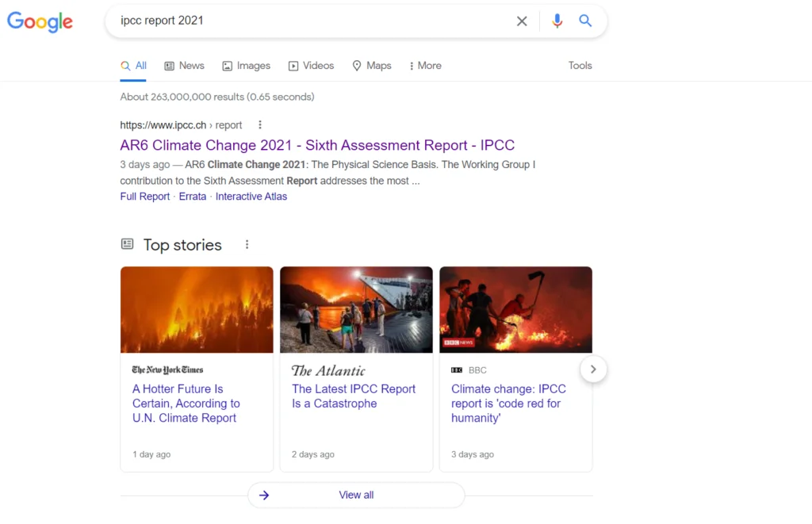This screenshot has height=524, width=812.
Task: Click the Top stories heading
Action: click(x=182, y=245)
